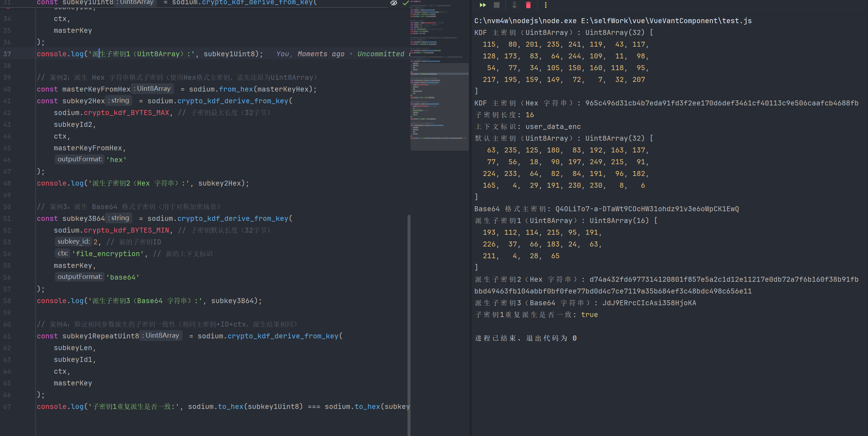Image resolution: width=868 pixels, height=436 pixels.
Task: Click the ':string' inlay hint after subkey2Hex
Action: (119, 100)
